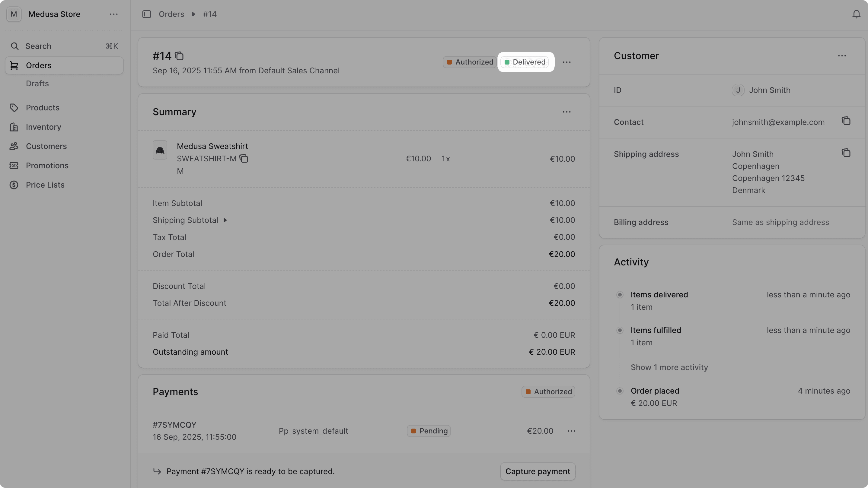
Task: Select Customers via the people icon
Action: click(14, 146)
